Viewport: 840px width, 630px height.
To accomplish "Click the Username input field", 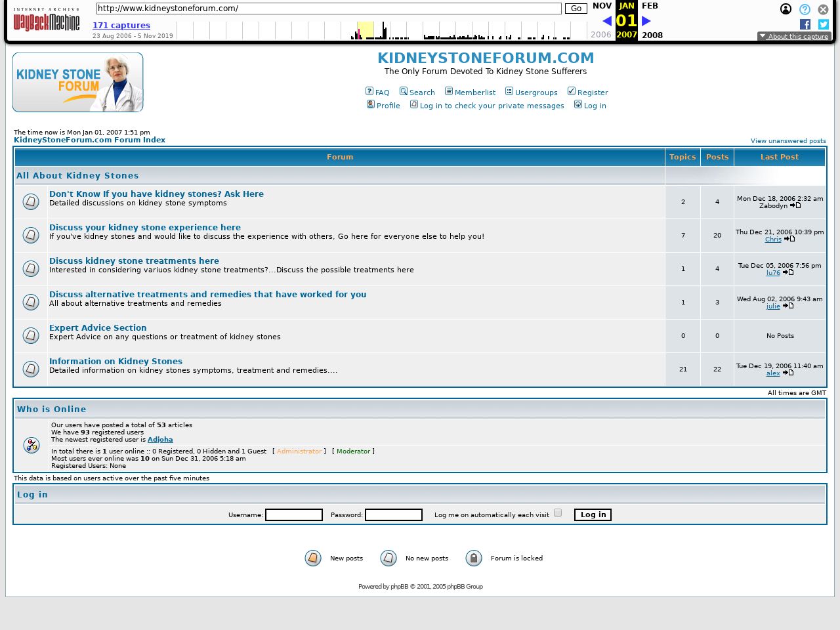I will coord(293,515).
